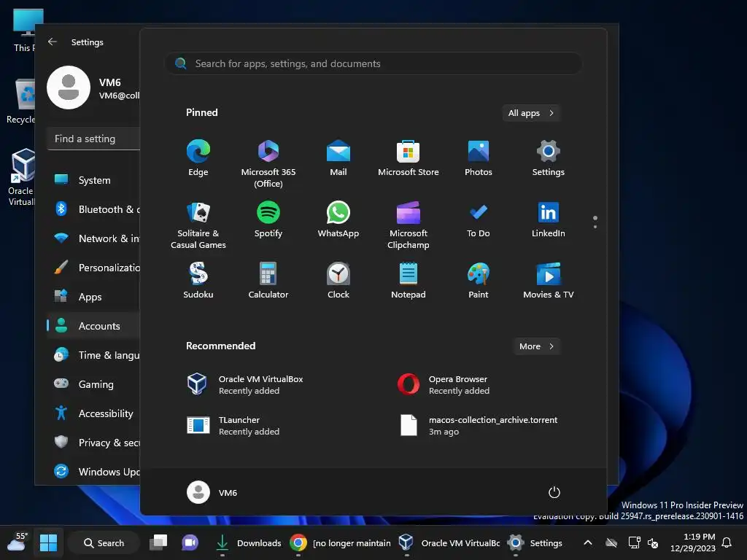The width and height of the screenshot is (747, 560).
Task: Select Apps in Settings sidebar
Action: [x=94, y=297]
